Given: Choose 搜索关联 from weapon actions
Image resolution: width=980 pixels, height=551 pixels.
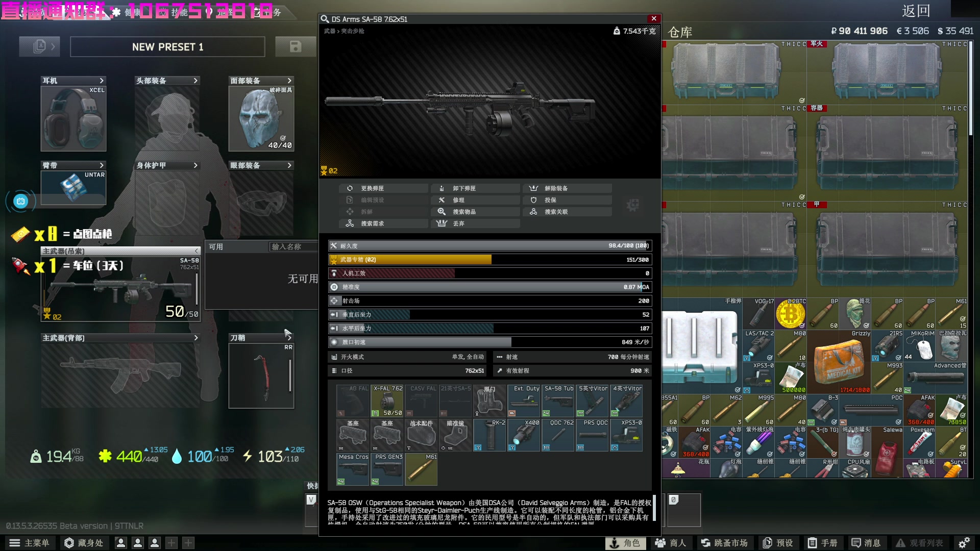Looking at the screenshot, I should click(x=568, y=212).
